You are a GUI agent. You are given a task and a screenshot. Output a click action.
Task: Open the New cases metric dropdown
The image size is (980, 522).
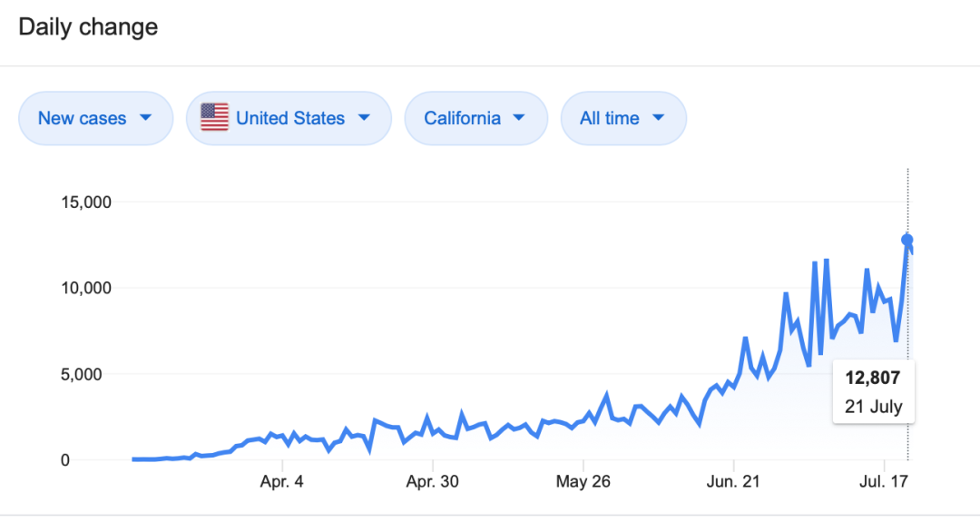tap(95, 118)
